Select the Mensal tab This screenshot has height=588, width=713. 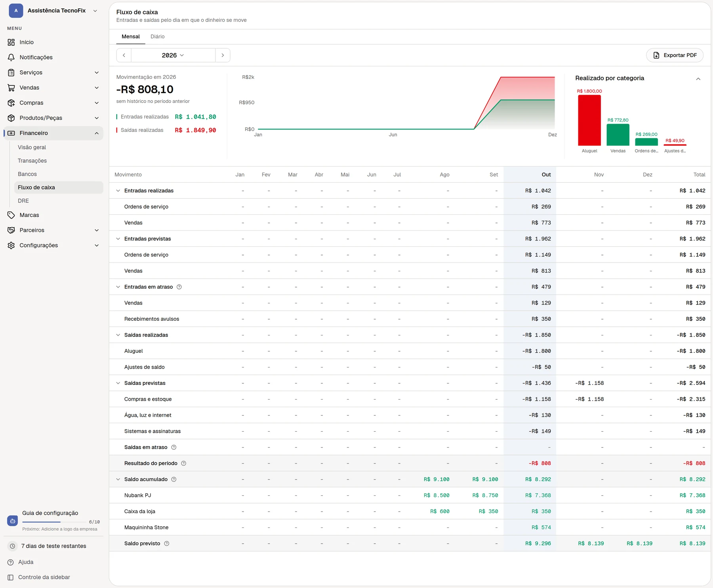click(131, 36)
